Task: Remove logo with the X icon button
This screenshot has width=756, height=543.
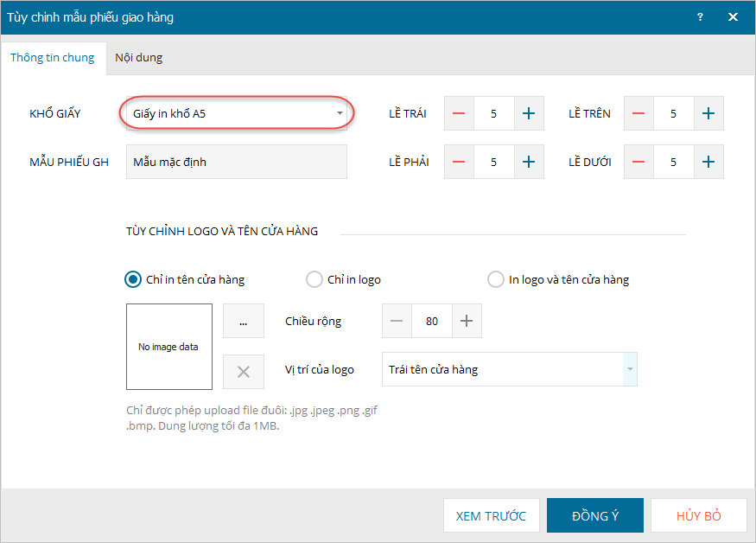Action: pyautogui.click(x=244, y=372)
